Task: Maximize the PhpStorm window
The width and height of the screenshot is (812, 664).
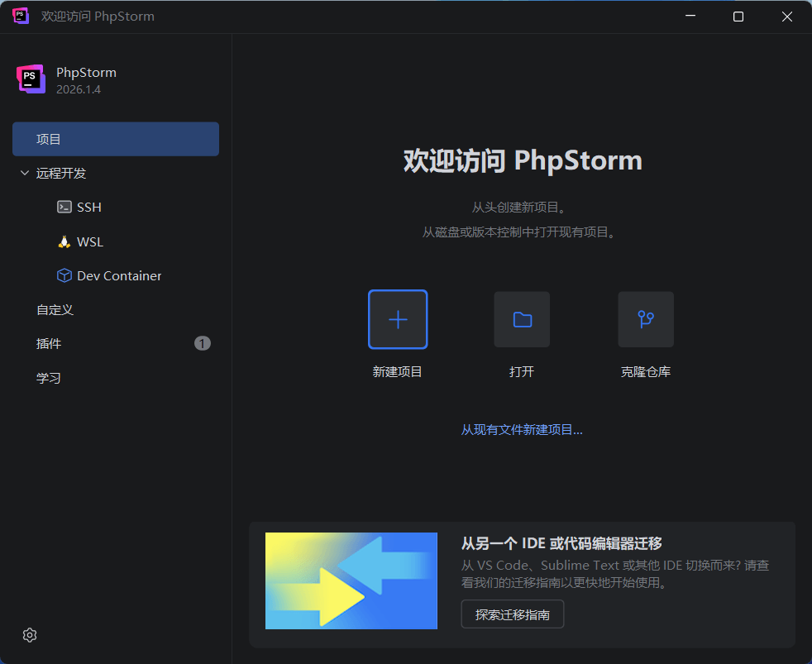Action: click(x=738, y=17)
